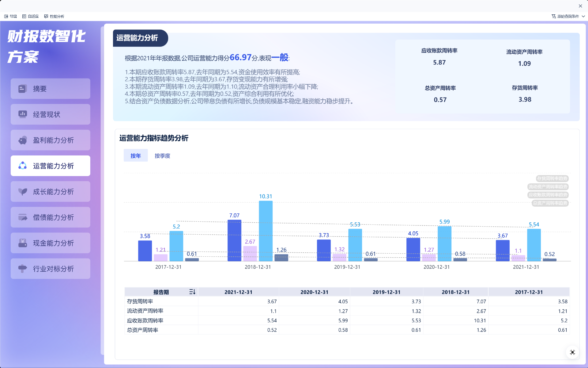
Task: Click the floating icon at bottom-right corner
Action: point(572,352)
